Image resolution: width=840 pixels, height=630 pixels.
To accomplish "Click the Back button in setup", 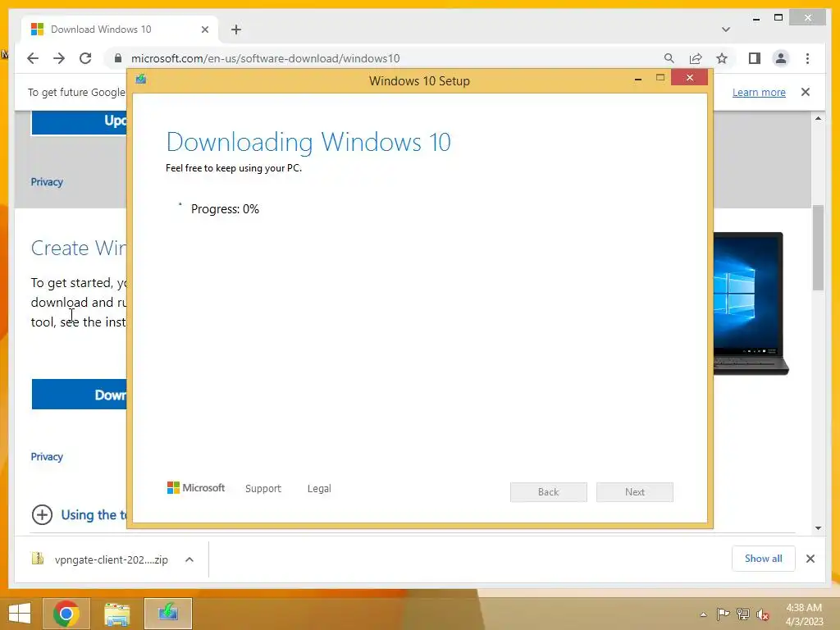I will (x=549, y=492).
